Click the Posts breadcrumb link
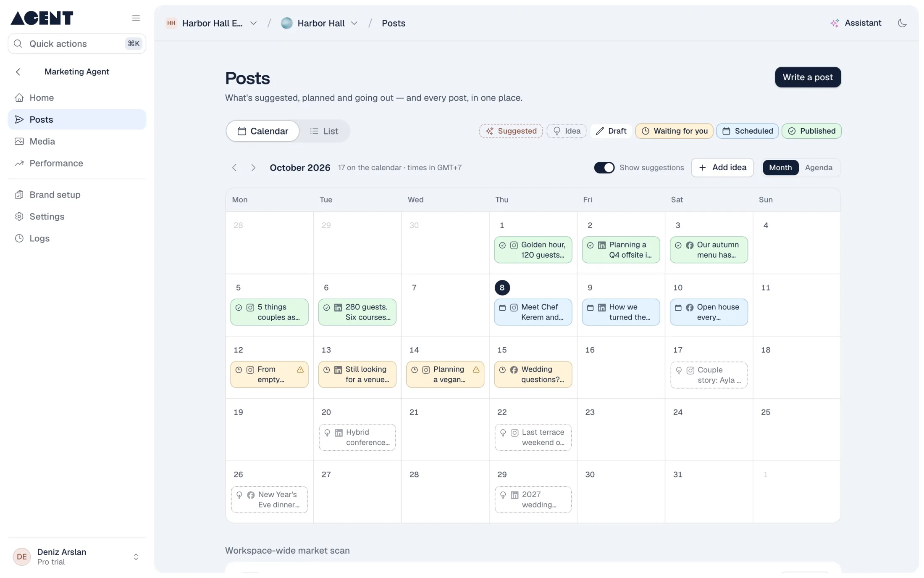Image resolution: width=924 pixels, height=578 pixels. (394, 23)
